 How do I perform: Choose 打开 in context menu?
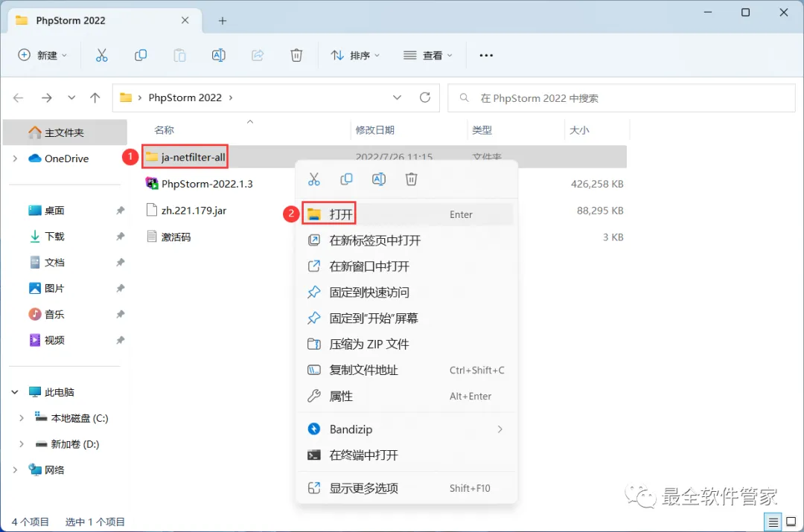[407, 214]
